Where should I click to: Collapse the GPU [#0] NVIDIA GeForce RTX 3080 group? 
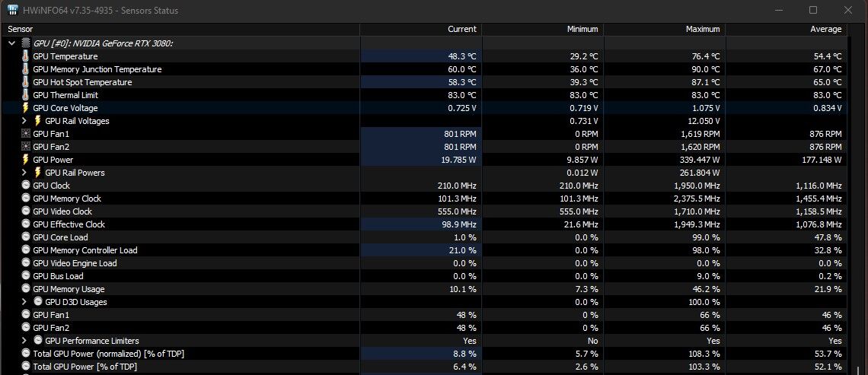click(x=11, y=43)
